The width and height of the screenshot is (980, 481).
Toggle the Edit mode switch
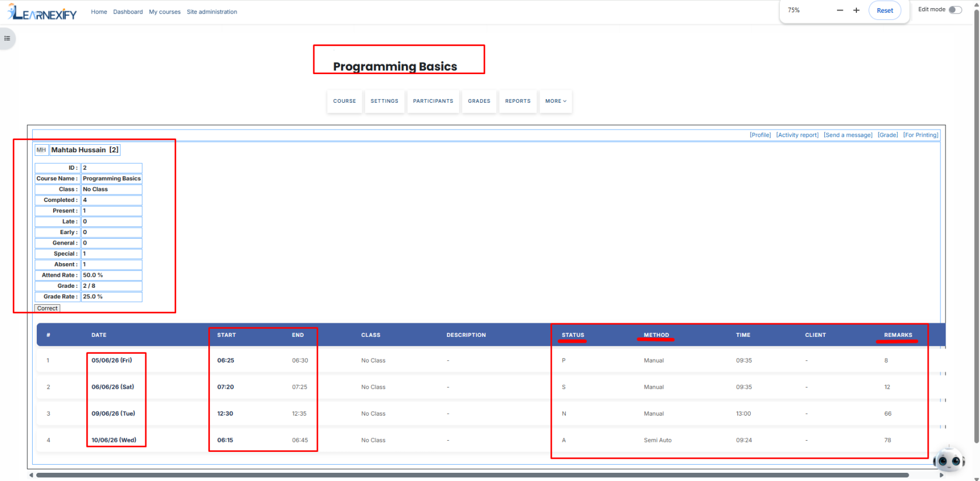click(955, 10)
